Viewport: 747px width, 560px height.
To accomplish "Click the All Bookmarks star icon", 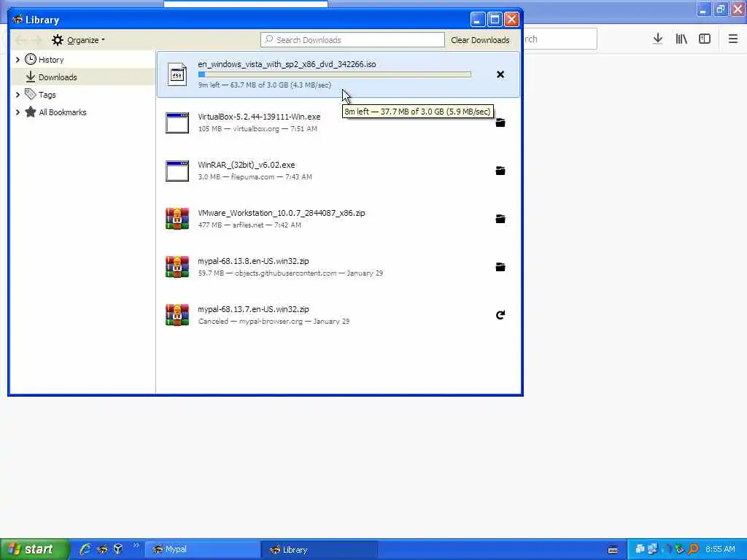I will click(31, 112).
